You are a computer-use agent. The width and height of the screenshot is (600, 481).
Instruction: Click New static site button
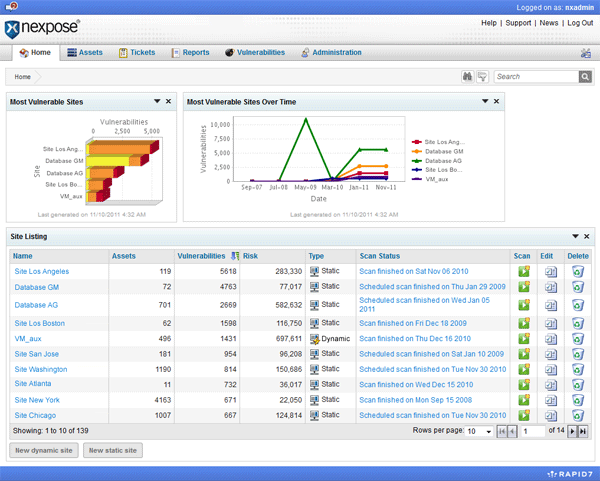(113, 450)
